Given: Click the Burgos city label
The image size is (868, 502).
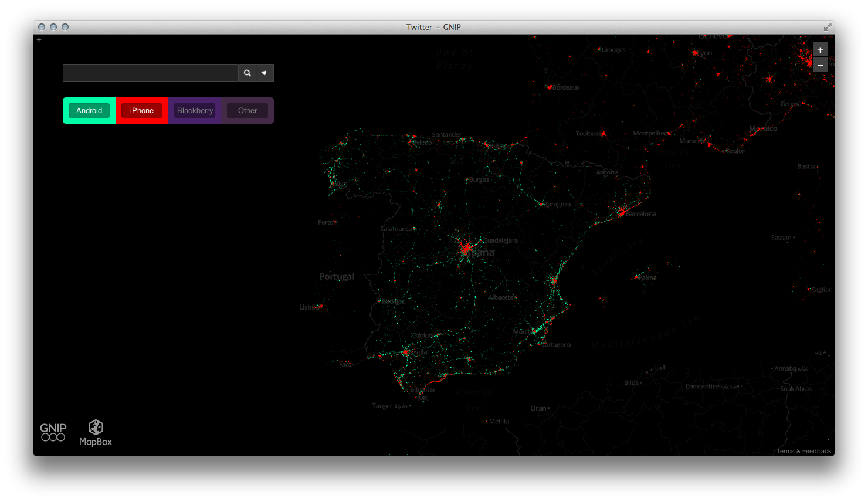Looking at the screenshot, I should pyautogui.click(x=479, y=179).
